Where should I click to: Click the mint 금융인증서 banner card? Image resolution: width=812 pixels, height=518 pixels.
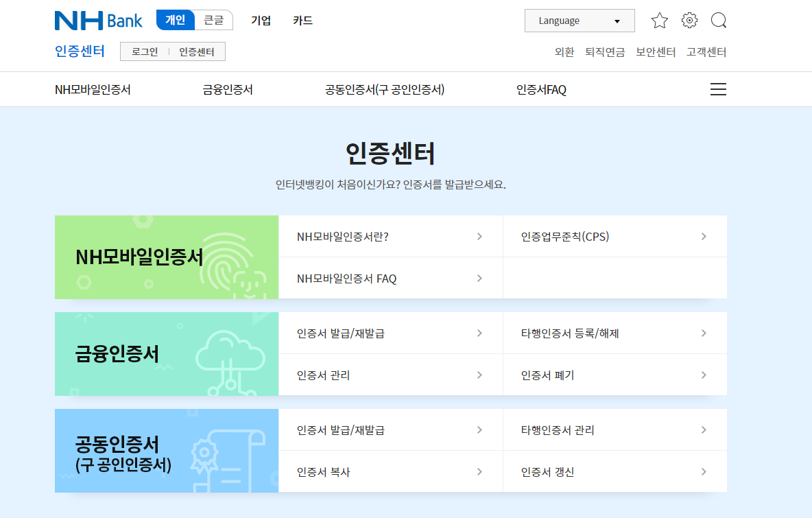tap(167, 354)
